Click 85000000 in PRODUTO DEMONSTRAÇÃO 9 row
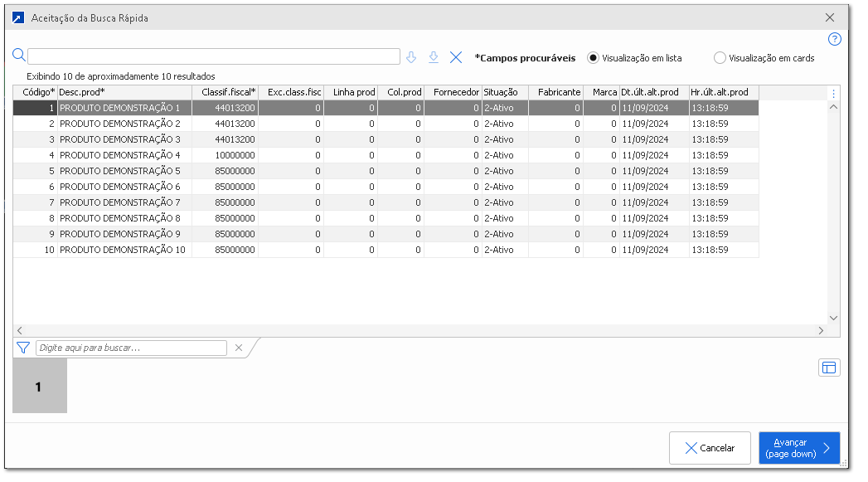Image resolution: width=868 pixels, height=482 pixels. (x=225, y=234)
